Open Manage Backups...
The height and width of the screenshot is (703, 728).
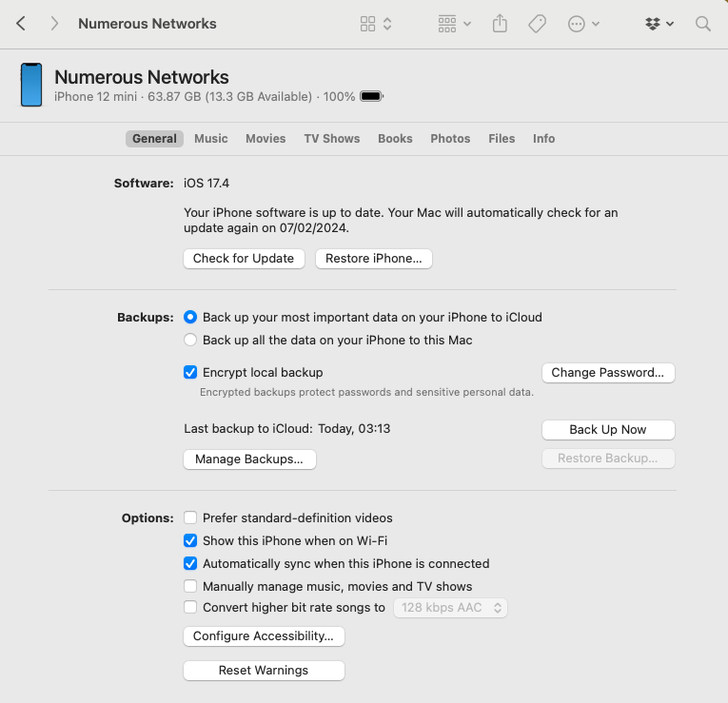(249, 459)
